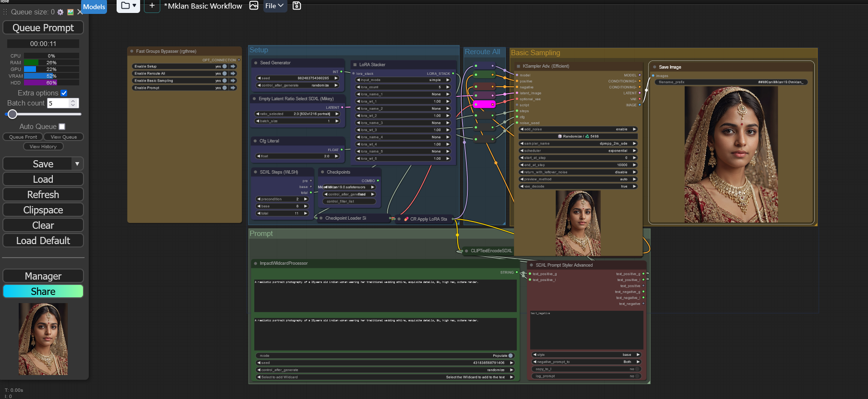Click the image feed icon beside queue size
Image resolution: width=868 pixels, height=399 pixels.
(x=71, y=12)
